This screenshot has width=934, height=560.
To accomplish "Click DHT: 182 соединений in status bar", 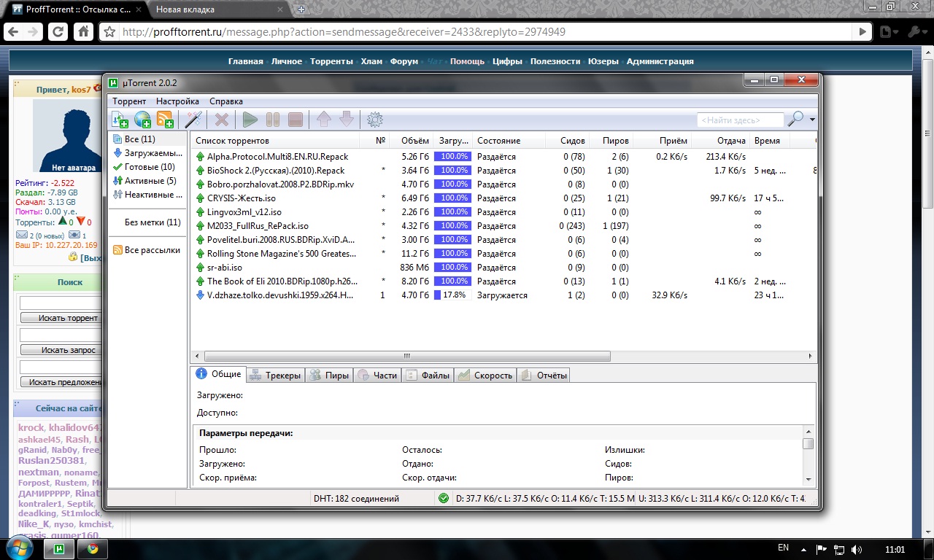I will [356, 499].
